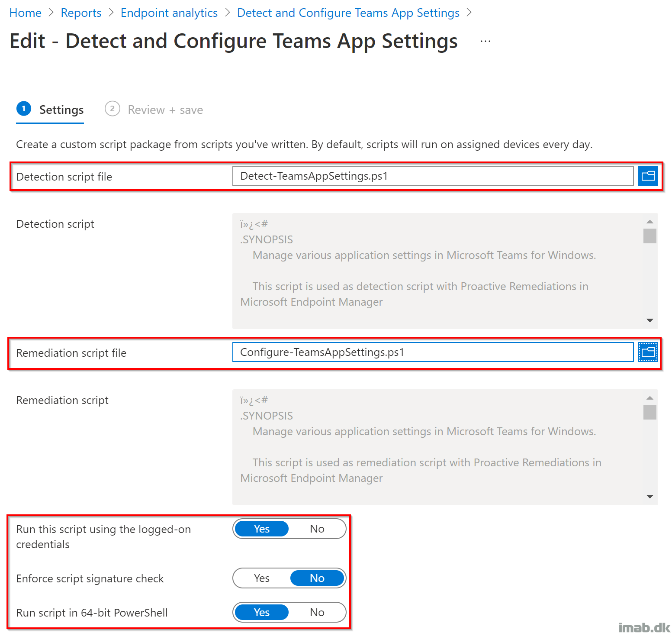The height and width of the screenshot is (633, 672).
Task: Click 'Run this script using the logged-on credentials' label
Action: [x=103, y=537]
